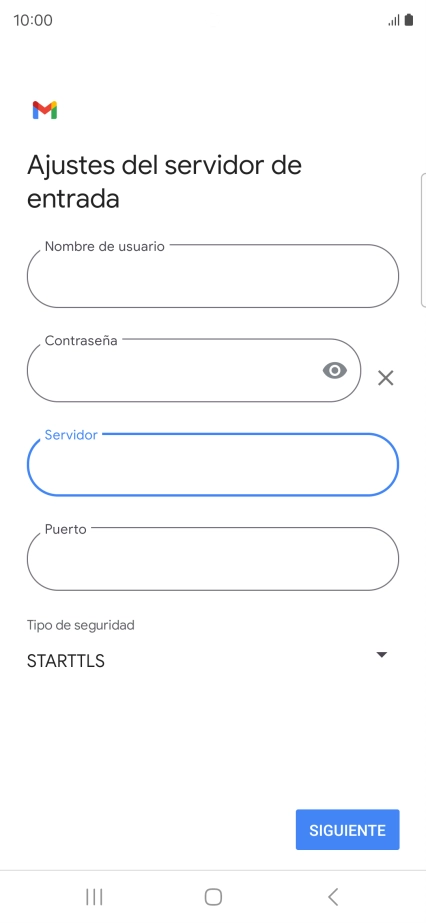Image resolution: width=426 pixels, height=923 pixels.
Task: Show password with the eye icon
Action: tap(335, 370)
